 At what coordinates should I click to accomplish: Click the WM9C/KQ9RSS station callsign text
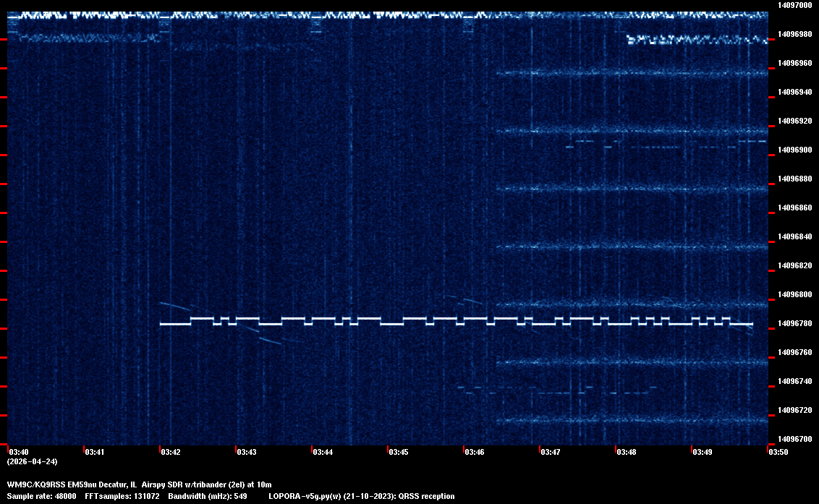[35, 484]
